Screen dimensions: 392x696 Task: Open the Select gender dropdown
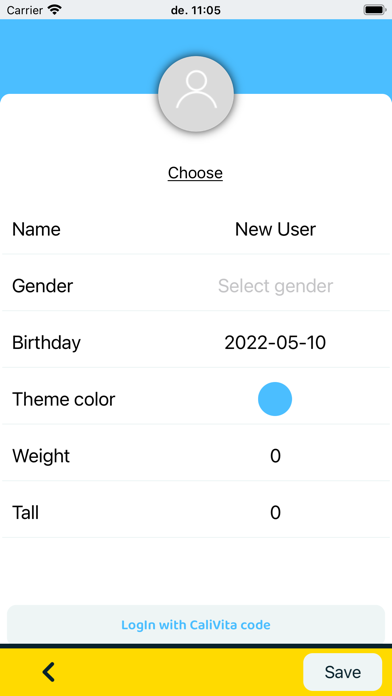(x=275, y=286)
